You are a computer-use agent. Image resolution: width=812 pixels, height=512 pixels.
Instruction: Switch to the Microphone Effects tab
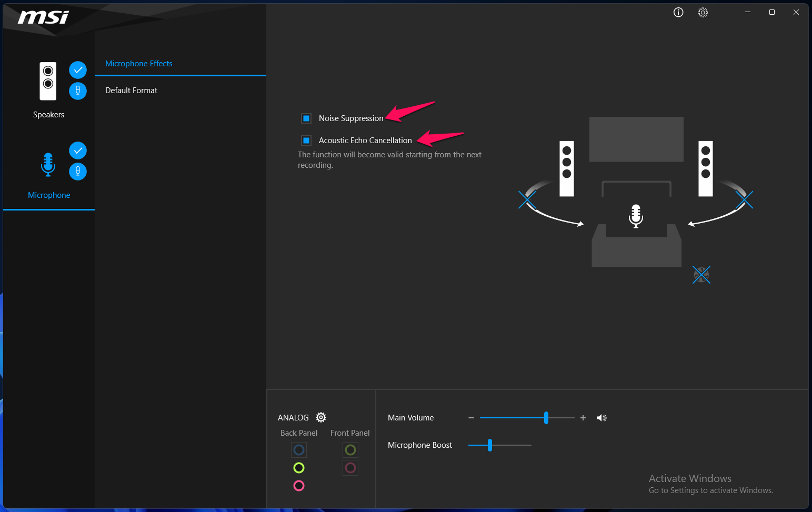tap(138, 63)
